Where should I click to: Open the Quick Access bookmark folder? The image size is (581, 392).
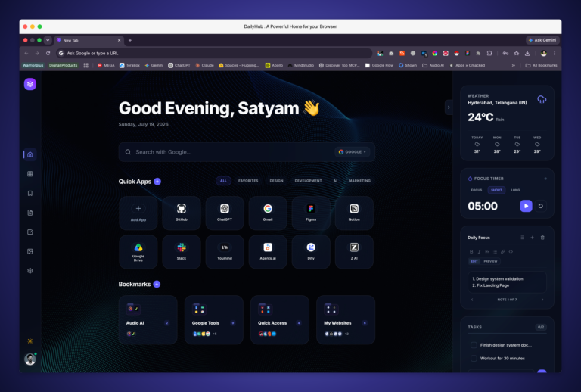[x=280, y=320]
